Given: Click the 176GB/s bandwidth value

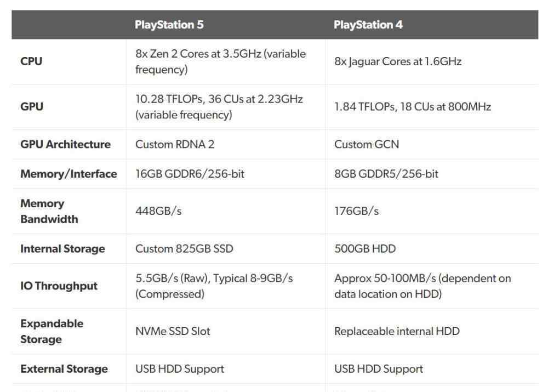Looking at the screenshot, I should click(x=357, y=211).
